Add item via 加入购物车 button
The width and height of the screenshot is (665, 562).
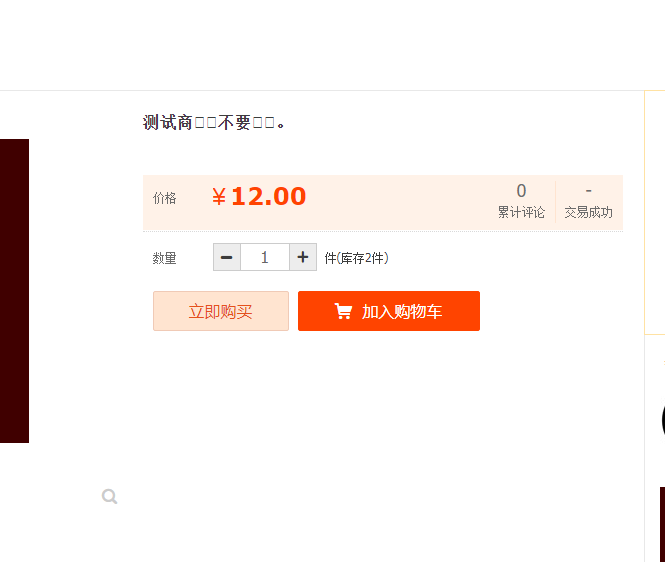click(389, 311)
